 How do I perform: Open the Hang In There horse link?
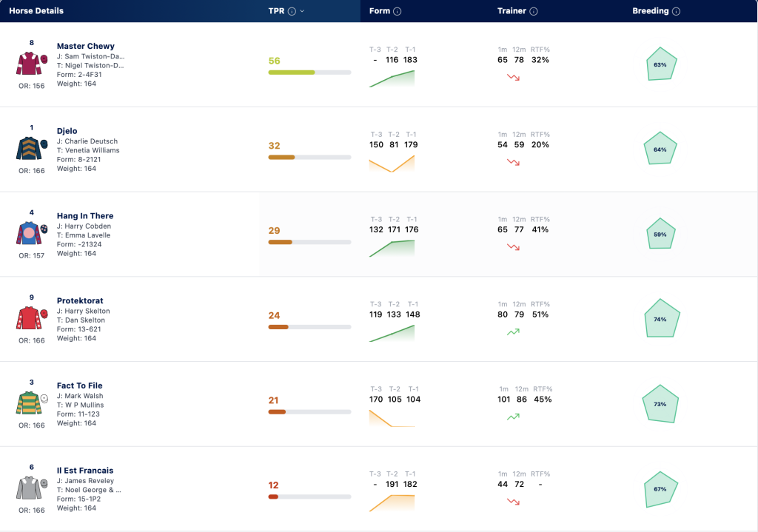click(x=85, y=215)
